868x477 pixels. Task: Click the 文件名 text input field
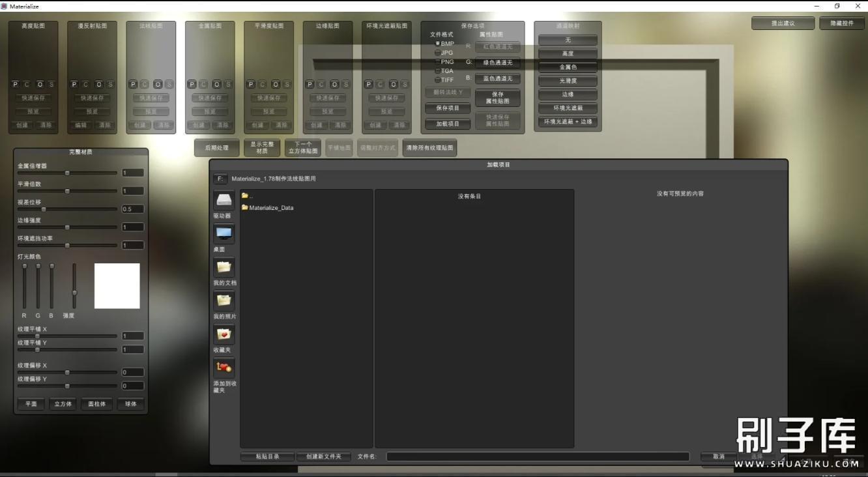point(537,457)
